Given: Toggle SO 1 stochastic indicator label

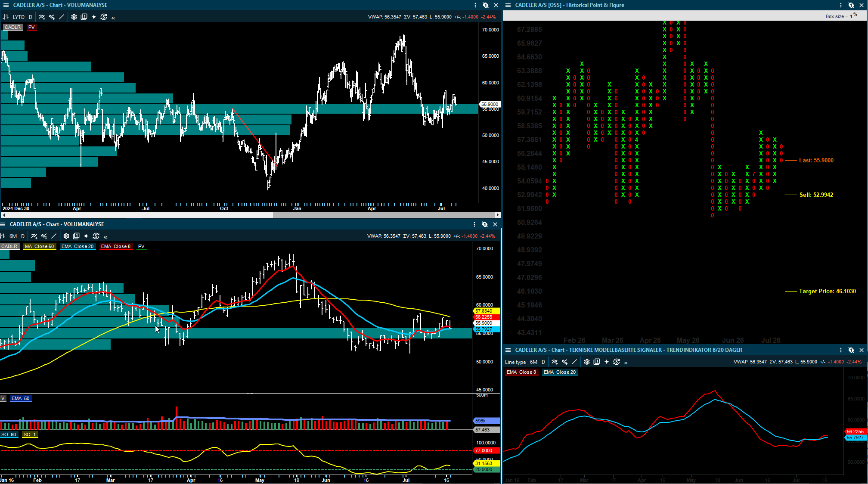Looking at the screenshot, I should click(x=30, y=434).
